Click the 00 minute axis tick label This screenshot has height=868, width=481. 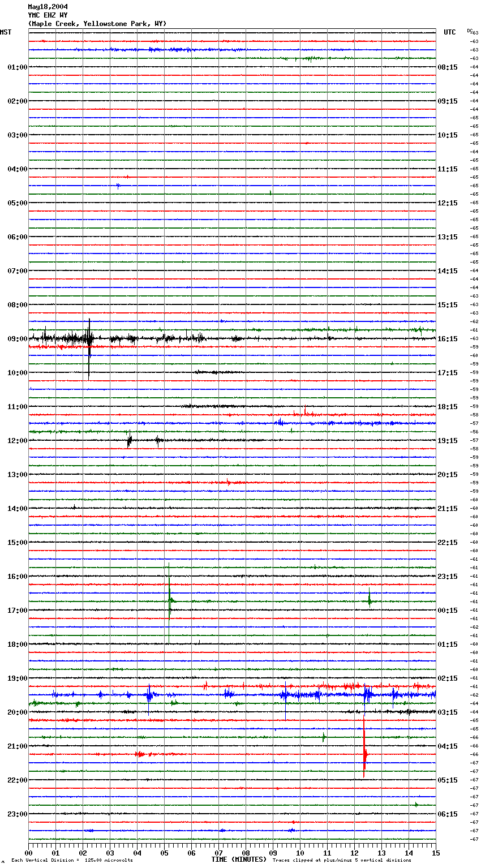pyautogui.click(x=29, y=853)
